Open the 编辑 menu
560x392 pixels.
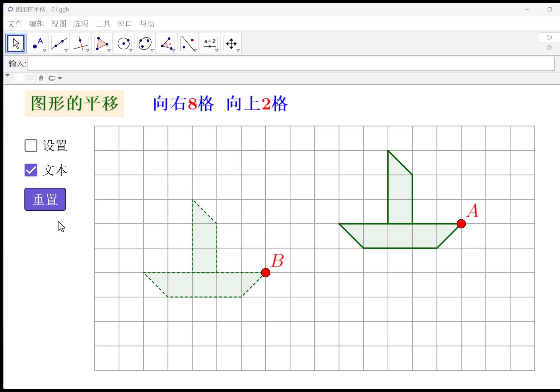tap(37, 24)
